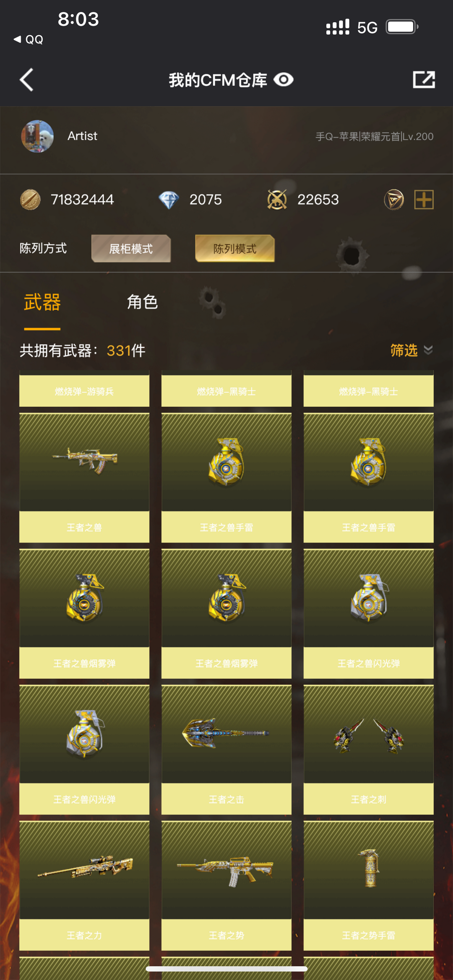
Task: Open the share icon at top right
Action: tap(424, 80)
